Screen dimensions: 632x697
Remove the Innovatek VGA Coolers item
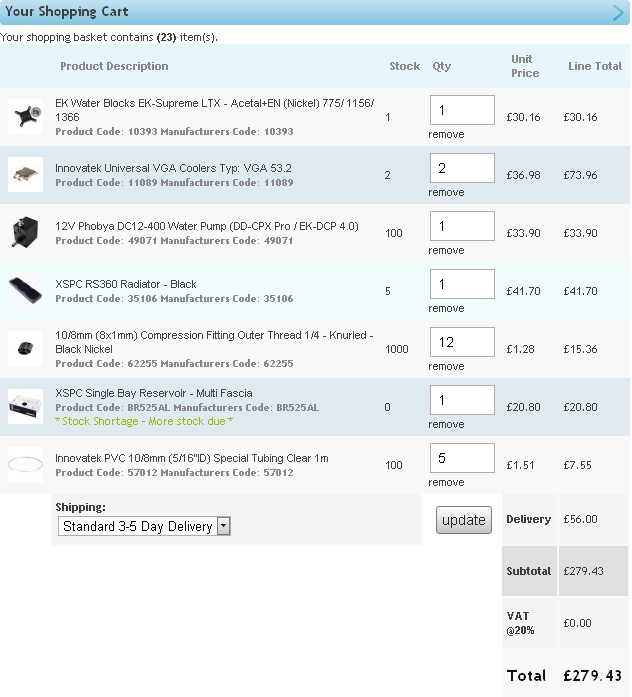click(x=446, y=192)
